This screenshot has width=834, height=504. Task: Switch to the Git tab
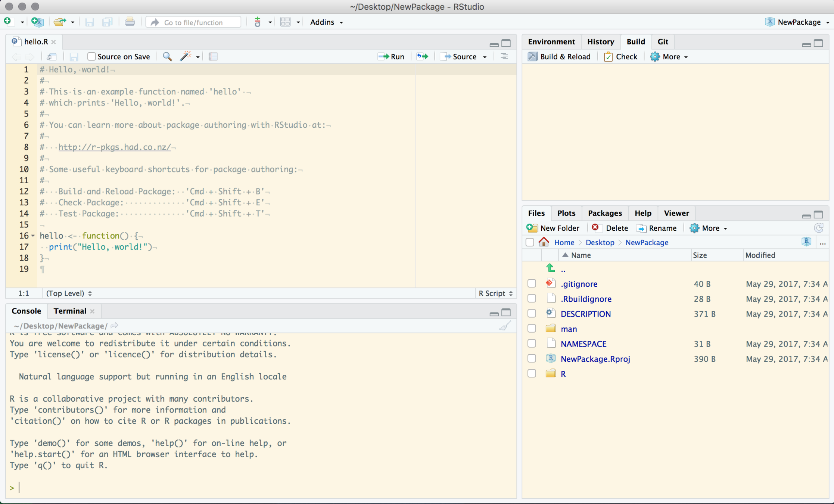(663, 41)
